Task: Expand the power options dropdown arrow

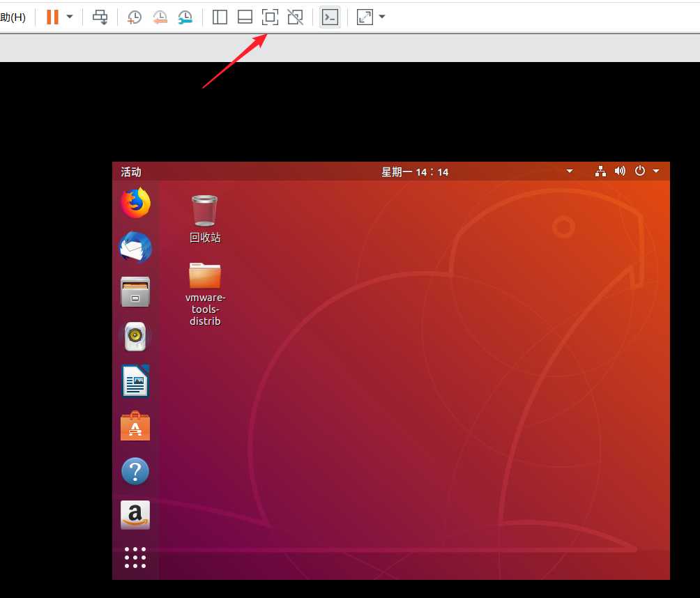Action: [70, 17]
